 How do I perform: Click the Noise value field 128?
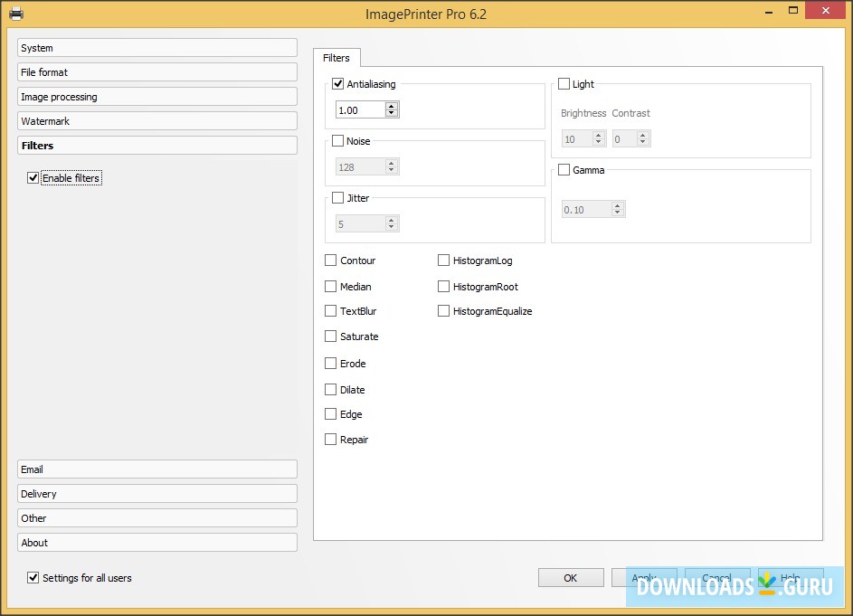[x=360, y=167]
